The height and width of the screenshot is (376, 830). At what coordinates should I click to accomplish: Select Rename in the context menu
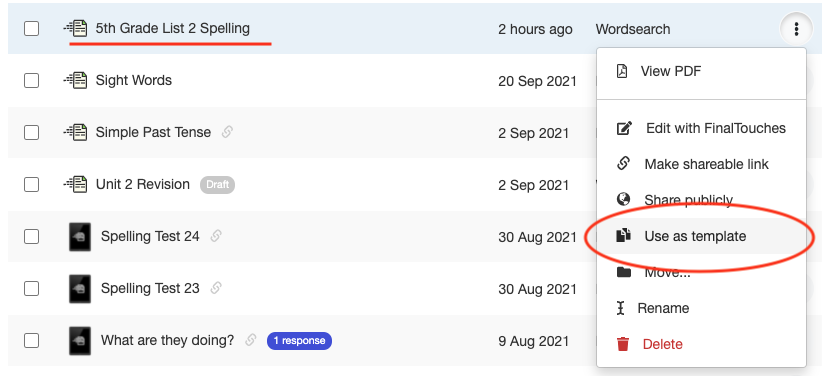[663, 308]
